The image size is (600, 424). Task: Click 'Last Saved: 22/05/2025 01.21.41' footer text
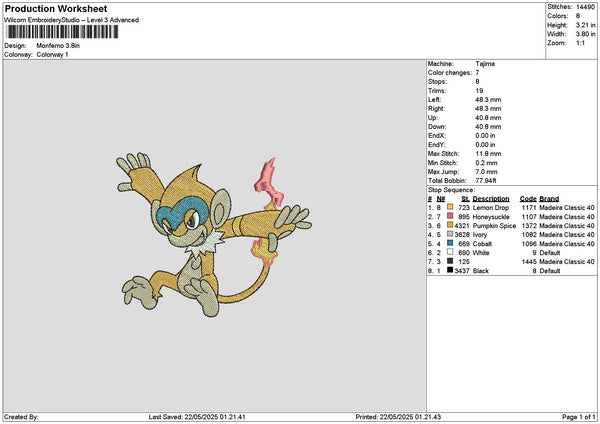click(197, 417)
